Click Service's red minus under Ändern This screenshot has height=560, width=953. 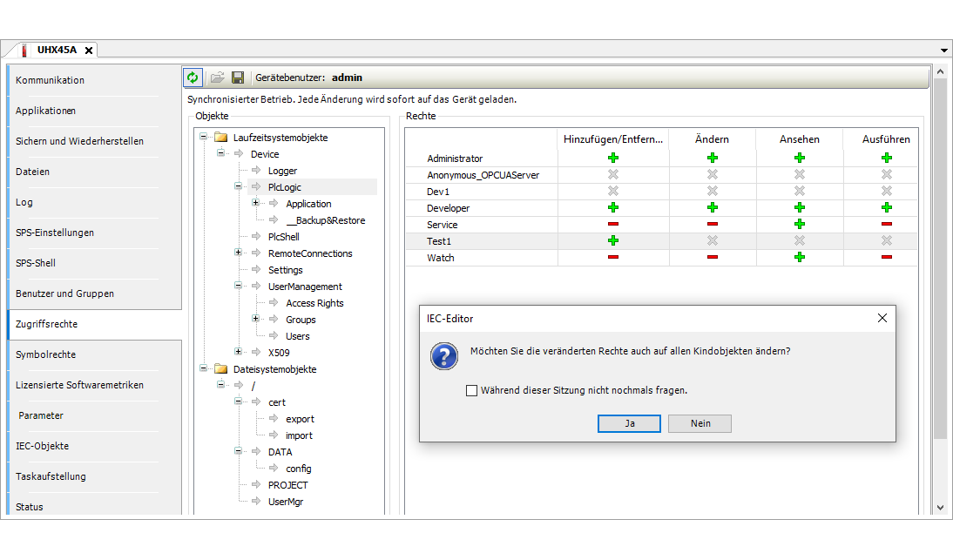[712, 225]
